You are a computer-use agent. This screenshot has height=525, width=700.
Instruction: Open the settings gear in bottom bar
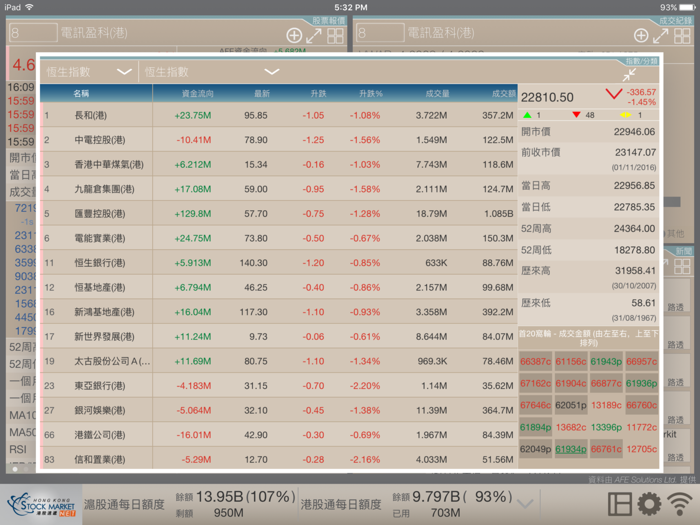tap(649, 504)
